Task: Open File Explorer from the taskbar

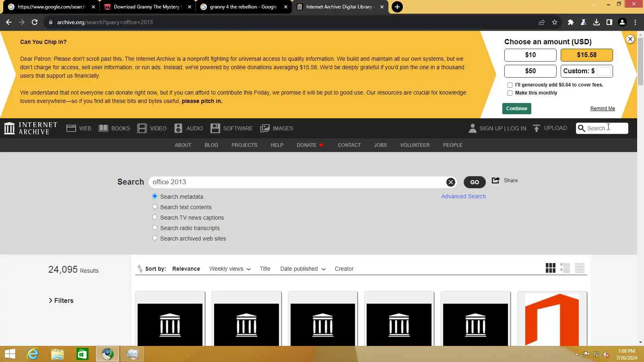Action: coord(58,354)
